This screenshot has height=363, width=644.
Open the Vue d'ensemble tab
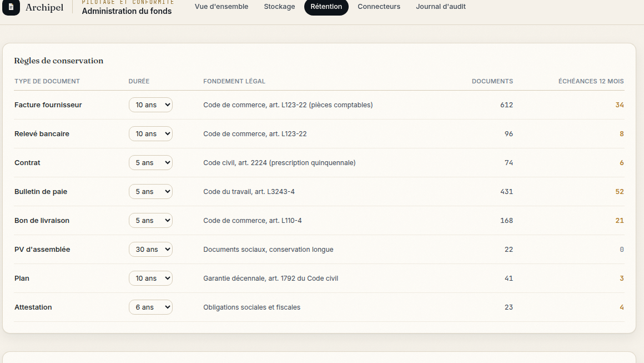click(222, 7)
